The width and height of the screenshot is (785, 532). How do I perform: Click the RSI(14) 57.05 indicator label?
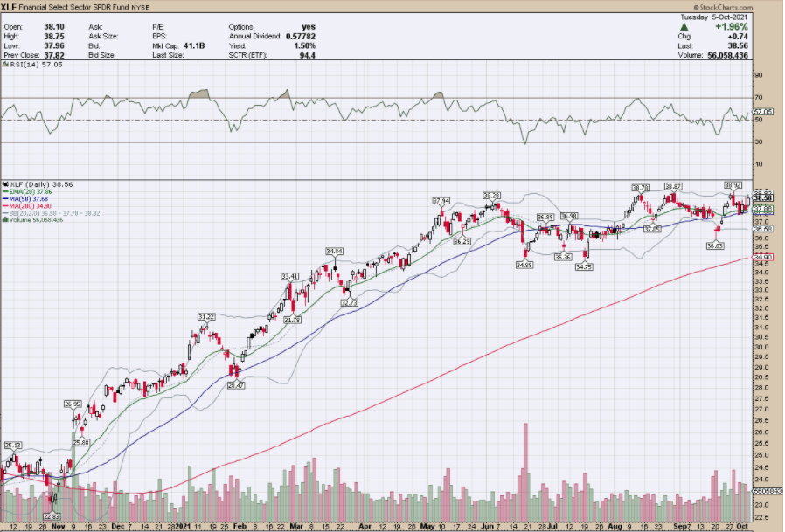[32, 65]
